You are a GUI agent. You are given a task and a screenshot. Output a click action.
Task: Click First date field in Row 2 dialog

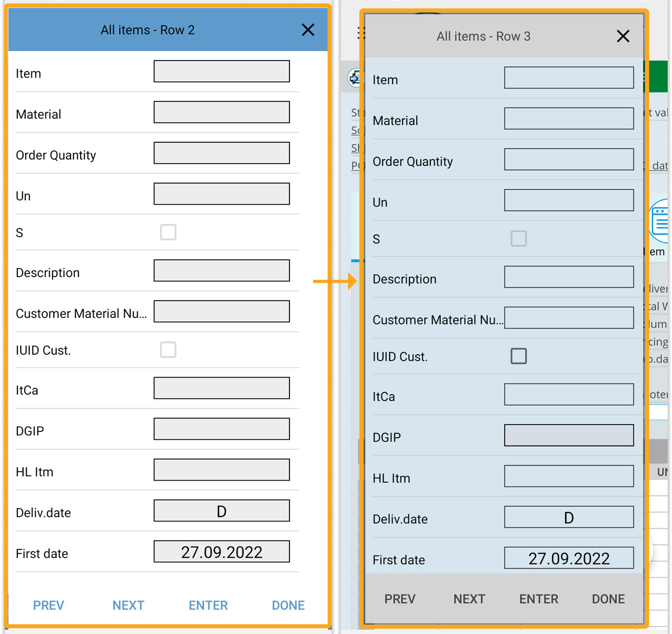click(x=222, y=552)
